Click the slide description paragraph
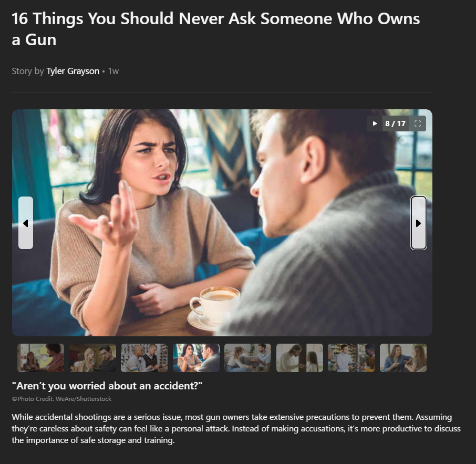 (236, 428)
